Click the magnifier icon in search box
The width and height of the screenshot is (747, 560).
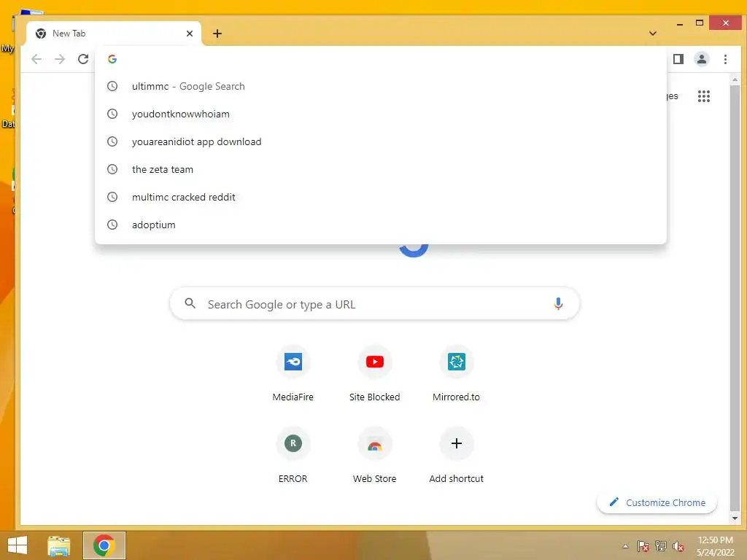(190, 303)
